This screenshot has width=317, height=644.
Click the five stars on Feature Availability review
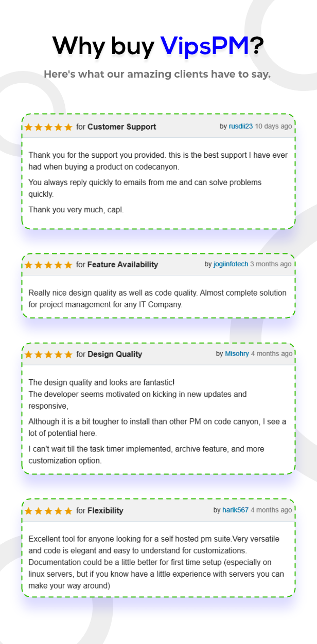(x=49, y=265)
